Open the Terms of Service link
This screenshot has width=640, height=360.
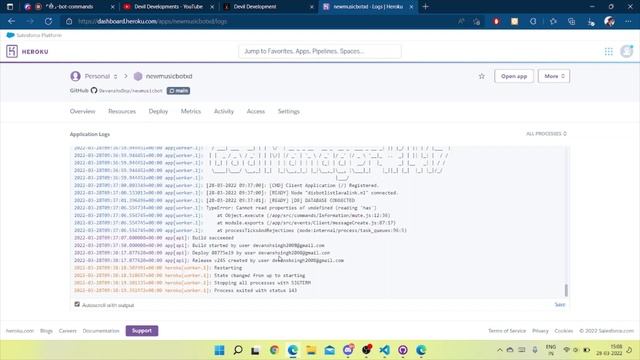(x=507, y=331)
